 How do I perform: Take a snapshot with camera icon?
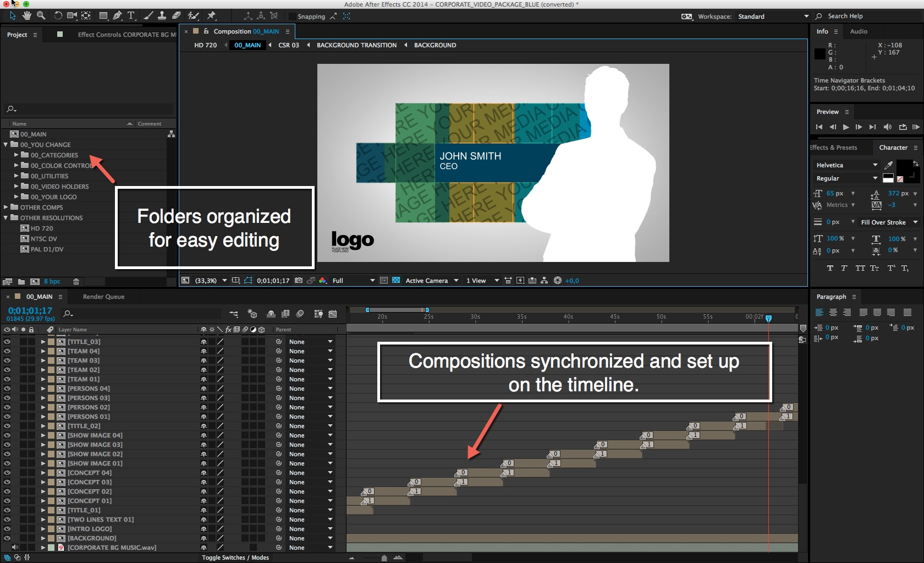[x=299, y=281]
